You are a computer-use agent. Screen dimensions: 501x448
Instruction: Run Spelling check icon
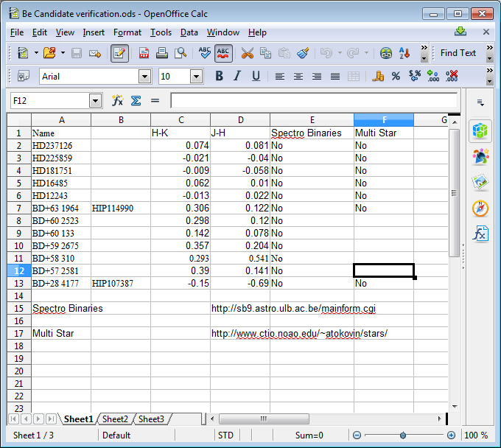[205, 53]
